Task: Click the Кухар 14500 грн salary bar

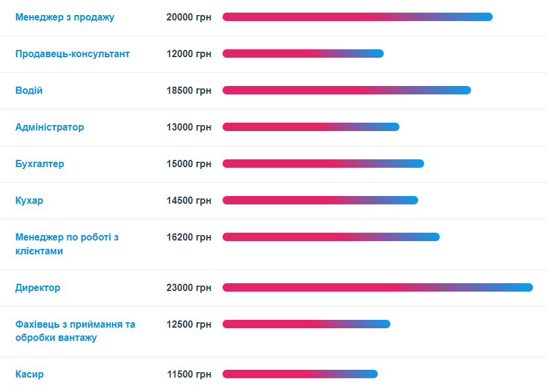Action: [x=320, y=200]
